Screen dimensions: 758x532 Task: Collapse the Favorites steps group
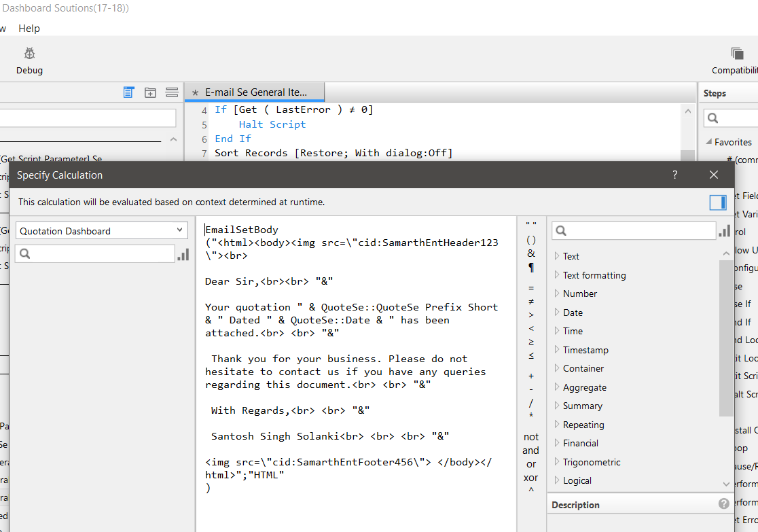click(x=708, y=142)
